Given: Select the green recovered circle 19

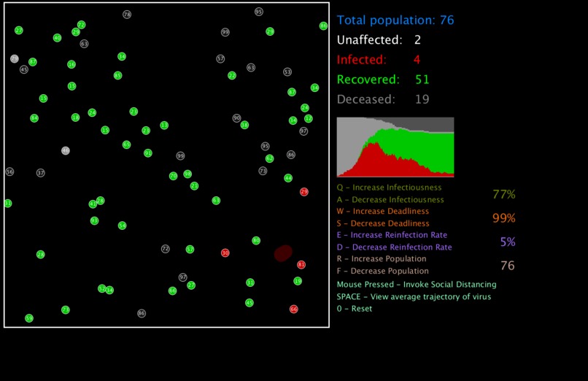Looking at the screenshot, I should point(298,281).
